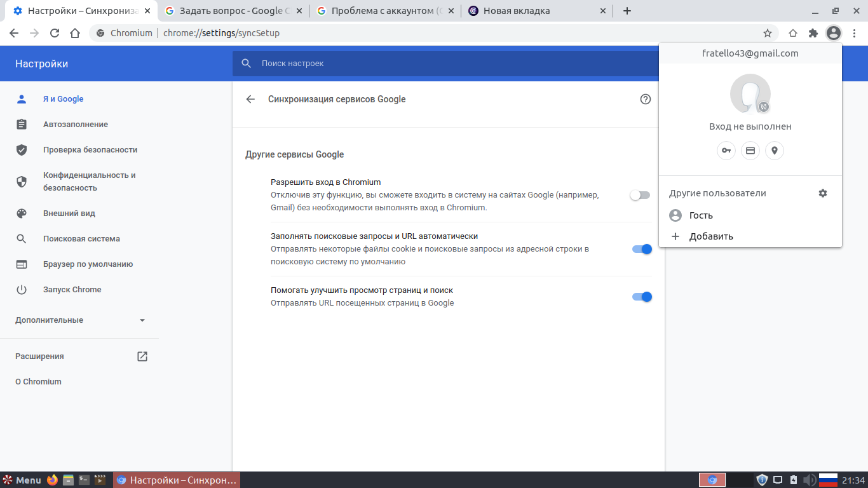Turn off 'Помогать улучшить просмотр страниц и поиск' toggle

[x=642, y=297]
